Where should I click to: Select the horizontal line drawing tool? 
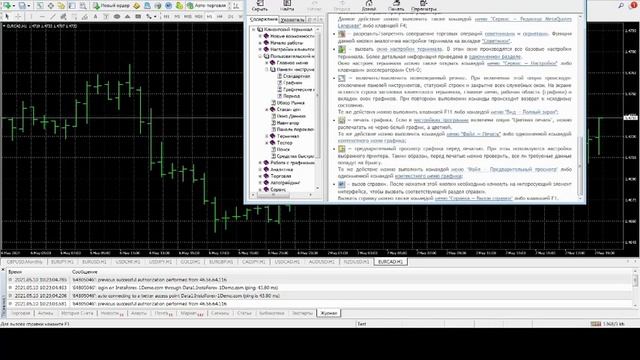[42, 16]
